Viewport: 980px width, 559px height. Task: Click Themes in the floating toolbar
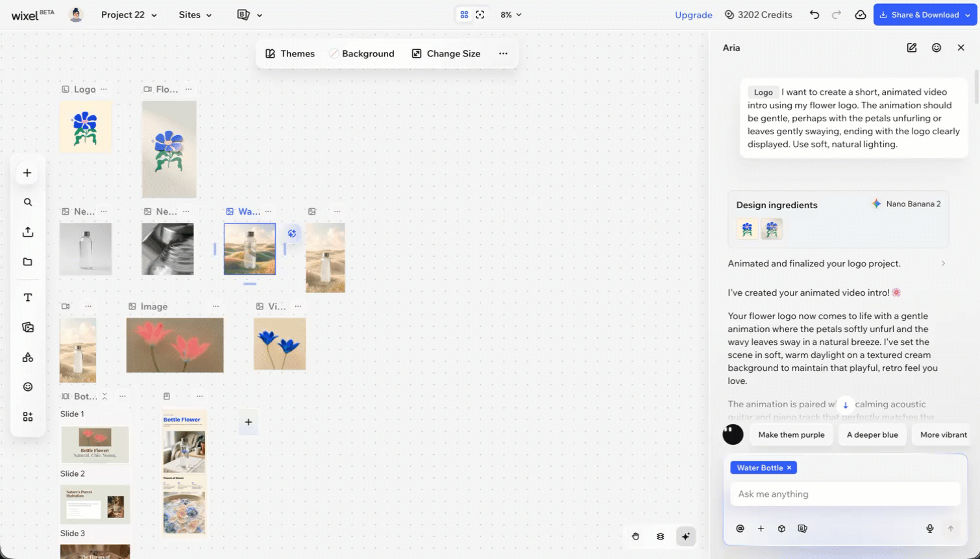[x=290, y=54]
